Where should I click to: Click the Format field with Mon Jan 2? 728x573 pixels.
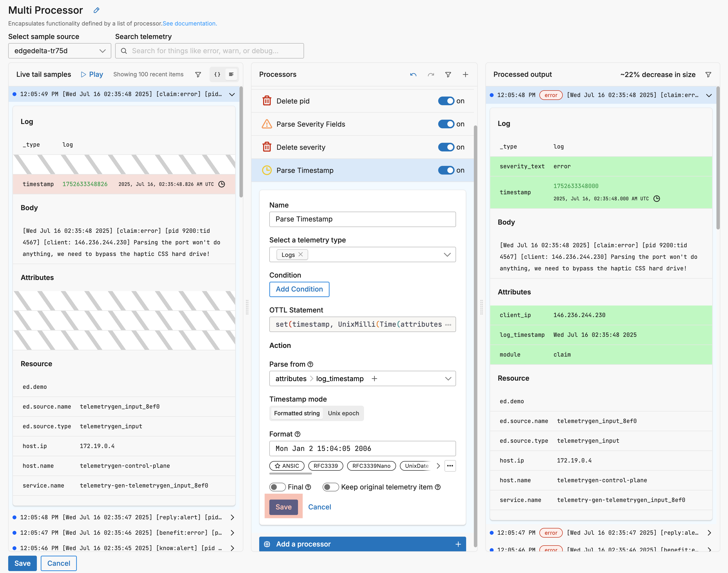(x=363, y=449)
